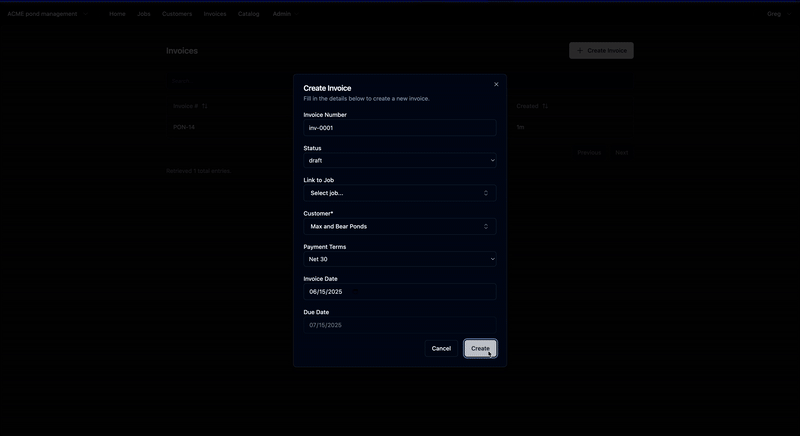The width and height of the screenshot is (800, 436).
Task: Open the Payment Terms dropdown Net 30
Action: 399,259
